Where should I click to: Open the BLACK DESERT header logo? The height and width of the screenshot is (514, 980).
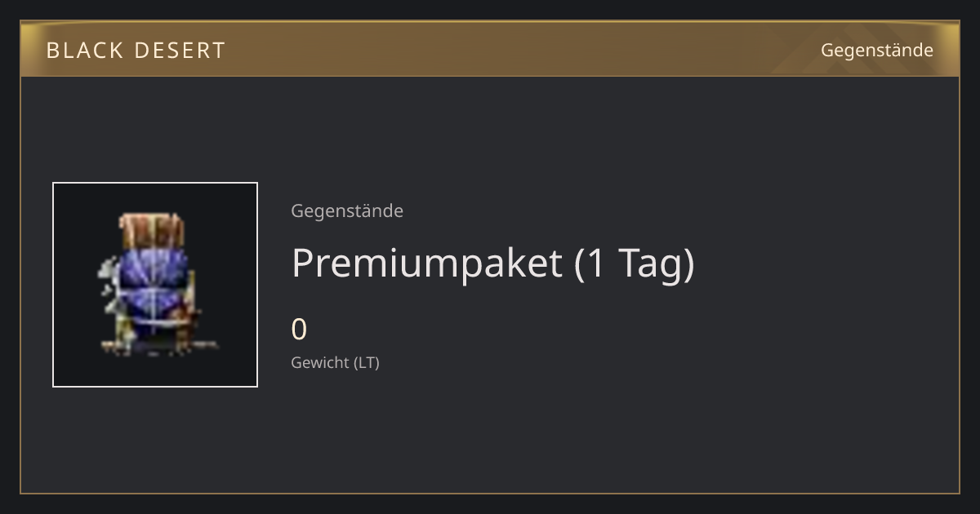click(136, 51)
